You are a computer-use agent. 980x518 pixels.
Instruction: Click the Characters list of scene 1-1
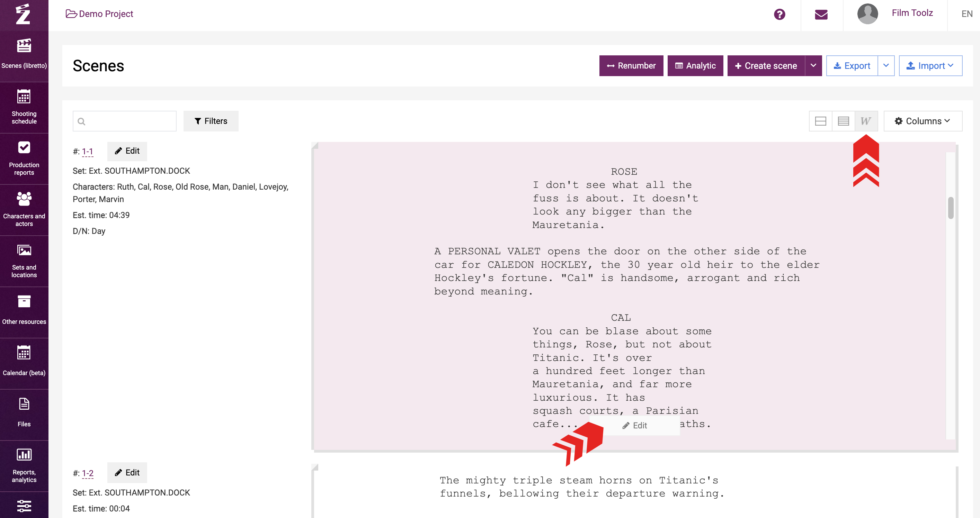click(x=181, y=193)
